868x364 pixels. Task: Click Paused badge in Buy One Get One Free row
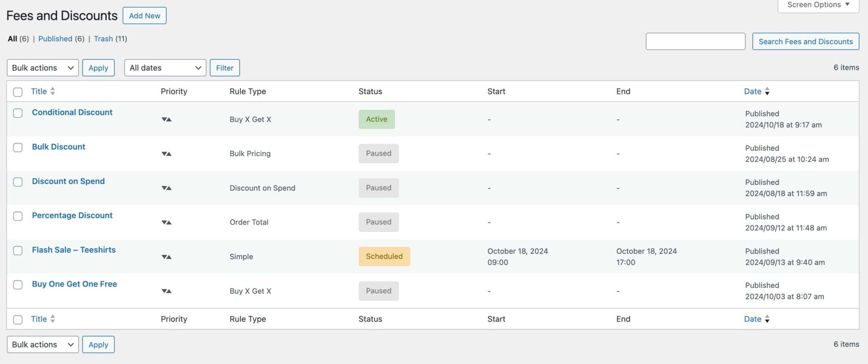point(378,291)
